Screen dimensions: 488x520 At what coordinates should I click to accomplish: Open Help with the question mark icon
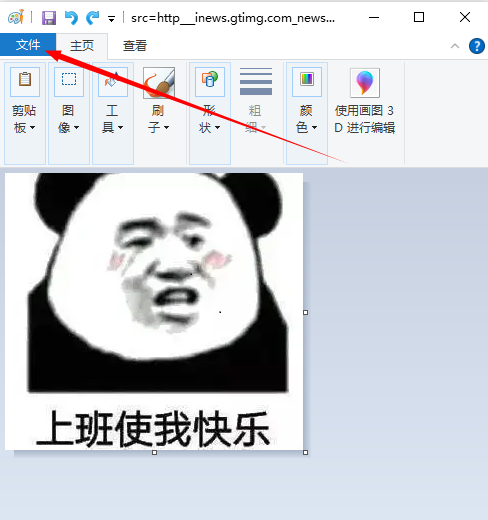point(477,46)
